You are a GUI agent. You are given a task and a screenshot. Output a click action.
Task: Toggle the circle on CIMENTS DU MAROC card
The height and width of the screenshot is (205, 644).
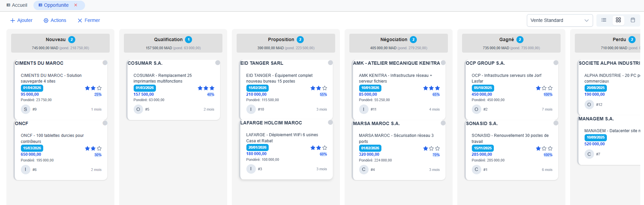(x=105, y=63)
